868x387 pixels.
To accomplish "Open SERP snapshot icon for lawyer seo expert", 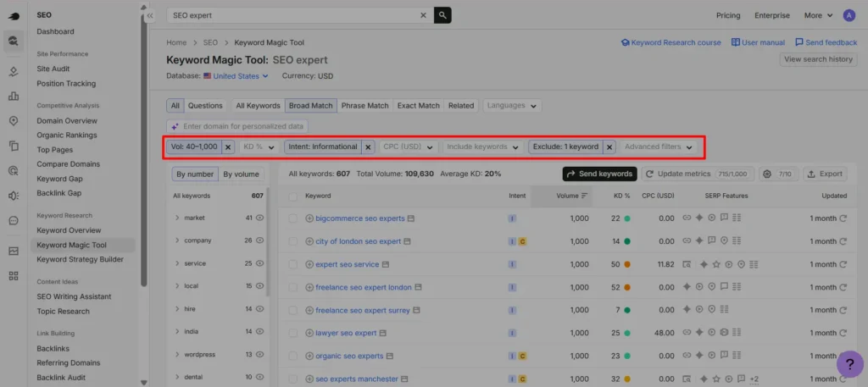I will coord(383,334).
